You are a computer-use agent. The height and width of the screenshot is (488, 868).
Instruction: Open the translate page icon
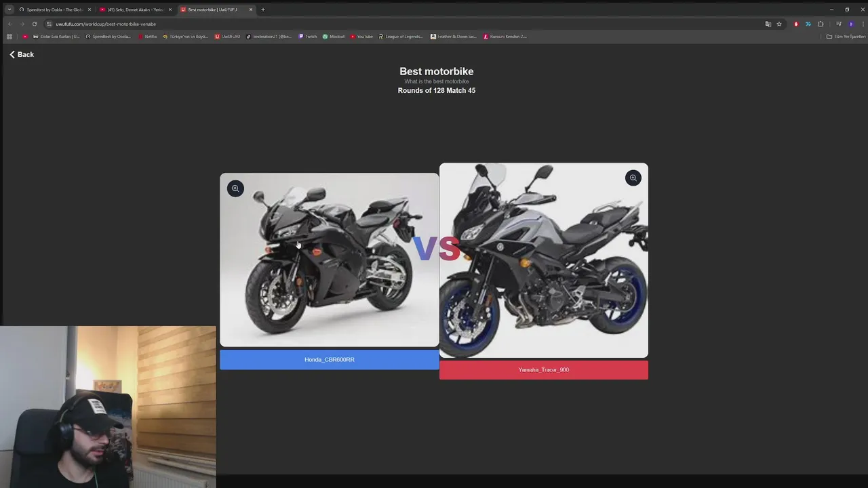pos(768,24)
